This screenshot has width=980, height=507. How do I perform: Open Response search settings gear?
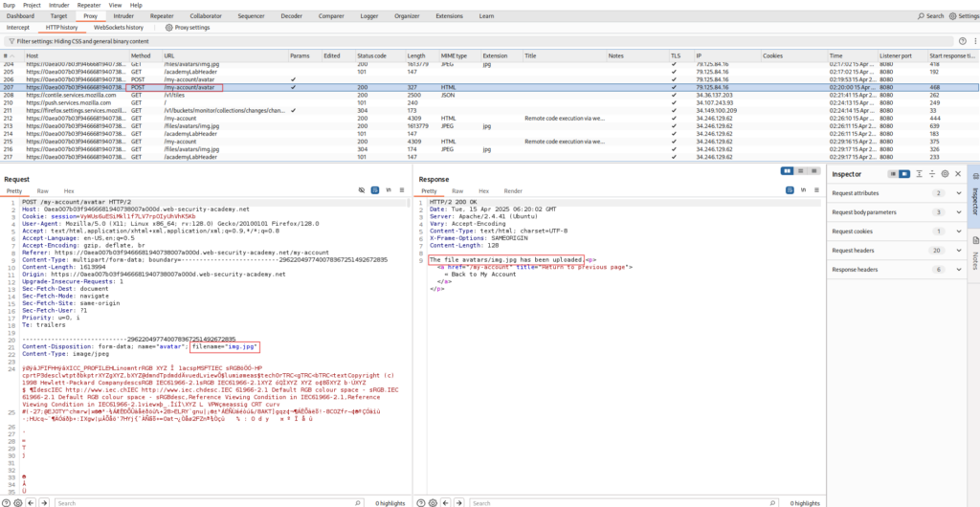(x=432, y=502)
